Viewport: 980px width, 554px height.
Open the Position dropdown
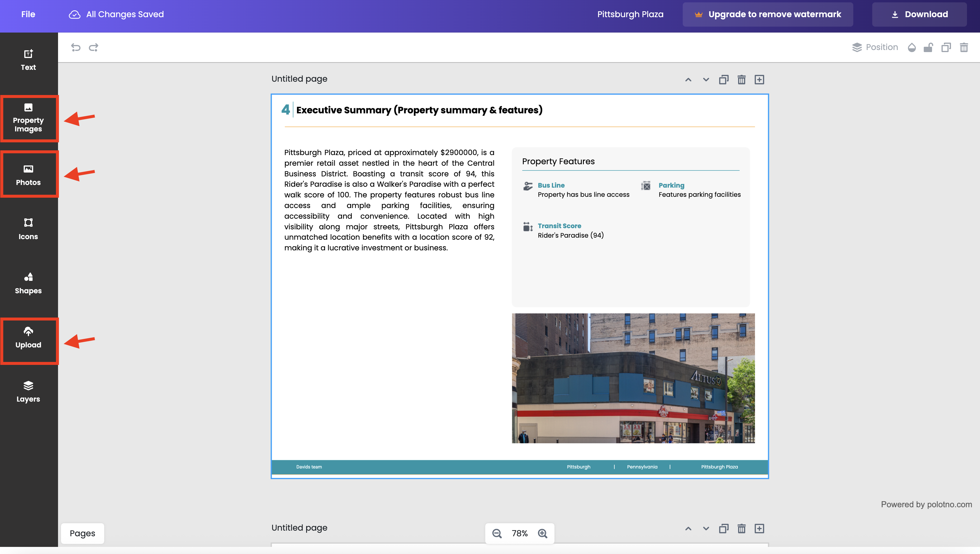point(875,47)
